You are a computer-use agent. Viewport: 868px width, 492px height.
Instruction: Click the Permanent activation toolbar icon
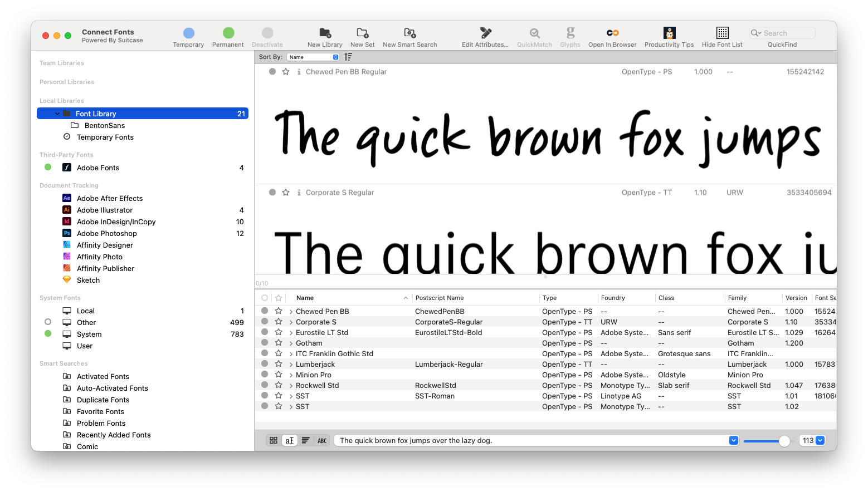click(228, 33)
